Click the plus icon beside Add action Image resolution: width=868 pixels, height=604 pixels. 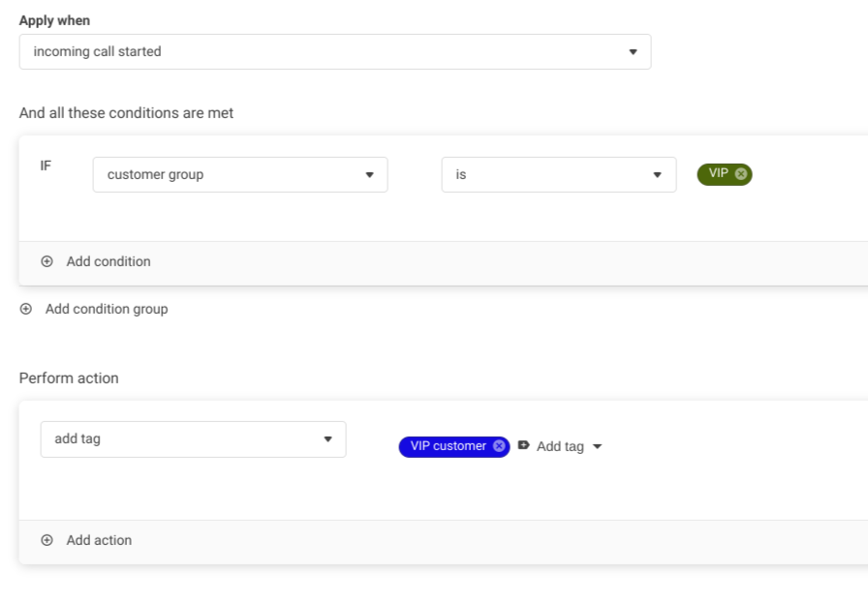click(x=46, y=541)
